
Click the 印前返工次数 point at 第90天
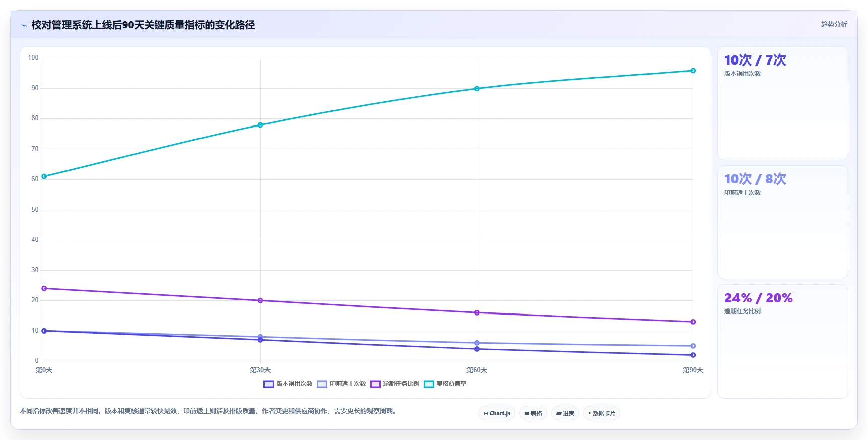pos(693,346)
